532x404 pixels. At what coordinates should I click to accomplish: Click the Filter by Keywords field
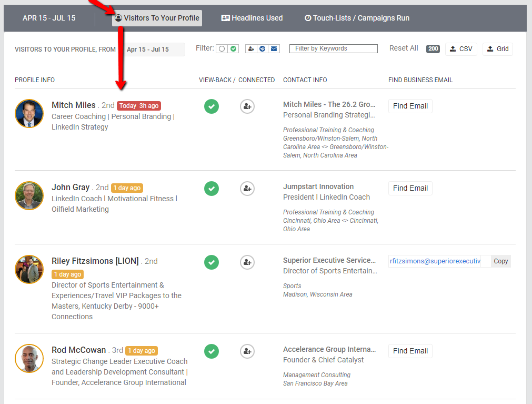(333, 48)
